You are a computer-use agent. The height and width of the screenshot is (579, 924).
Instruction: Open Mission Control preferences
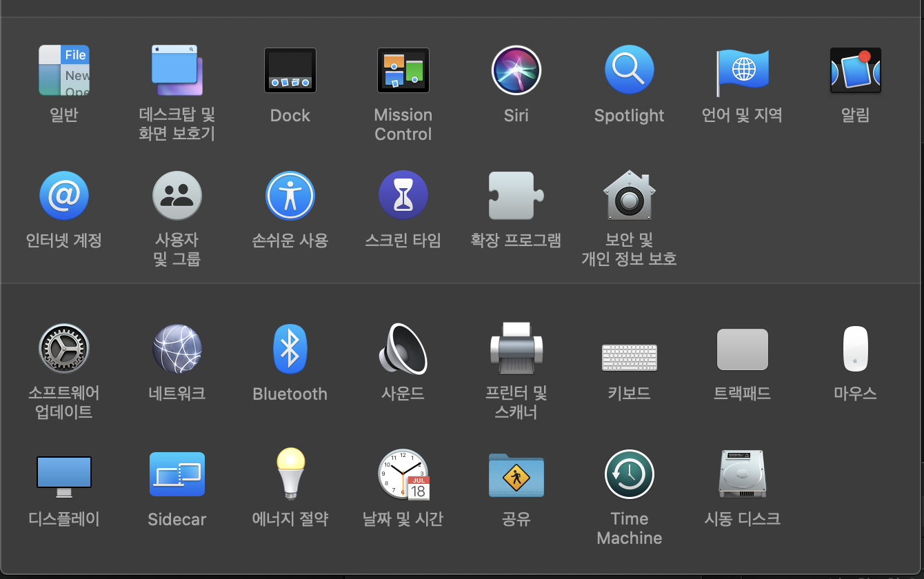[403, 70]
